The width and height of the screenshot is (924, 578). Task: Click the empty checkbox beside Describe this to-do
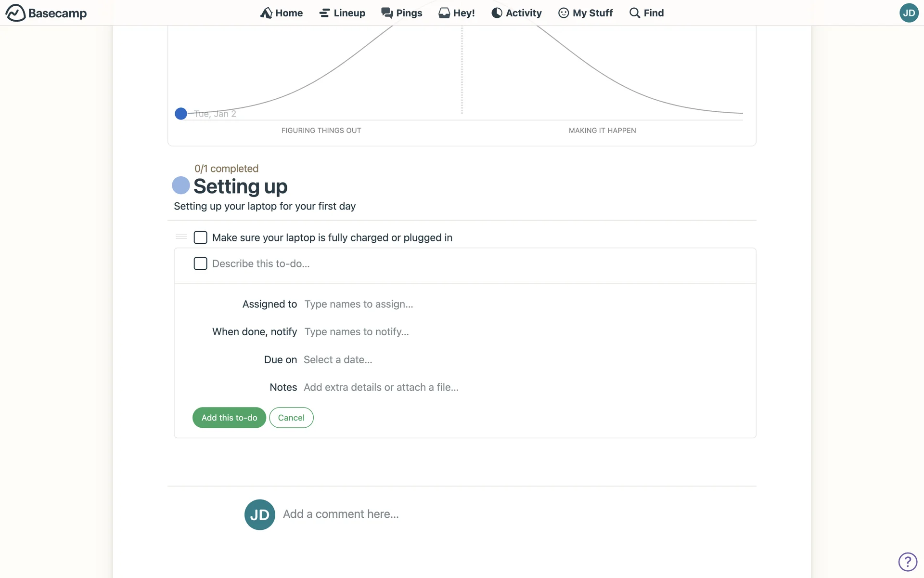200,263
